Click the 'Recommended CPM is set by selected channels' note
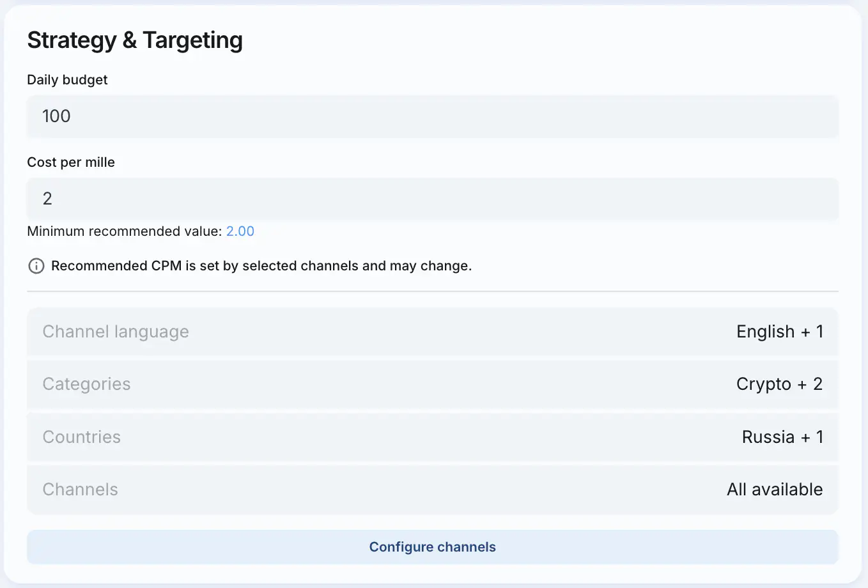The height and width of the screenshot is (588, 868). (261, 266)
